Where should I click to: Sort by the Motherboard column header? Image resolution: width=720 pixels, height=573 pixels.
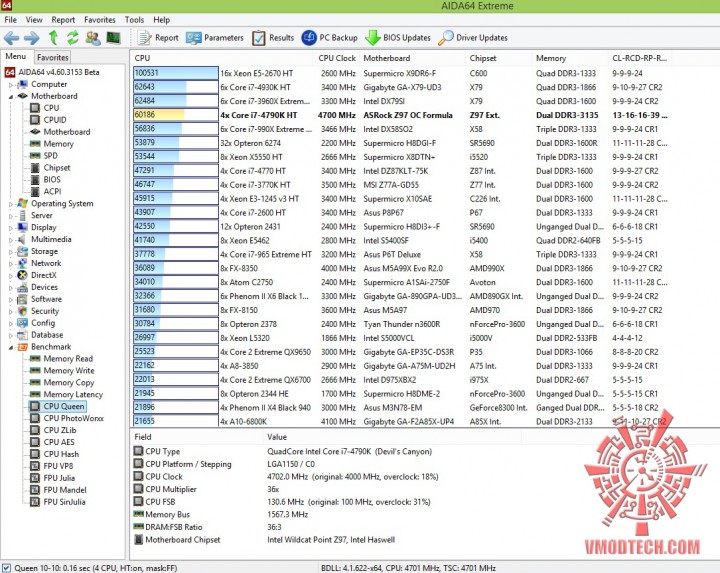click(x=412, y=58)
